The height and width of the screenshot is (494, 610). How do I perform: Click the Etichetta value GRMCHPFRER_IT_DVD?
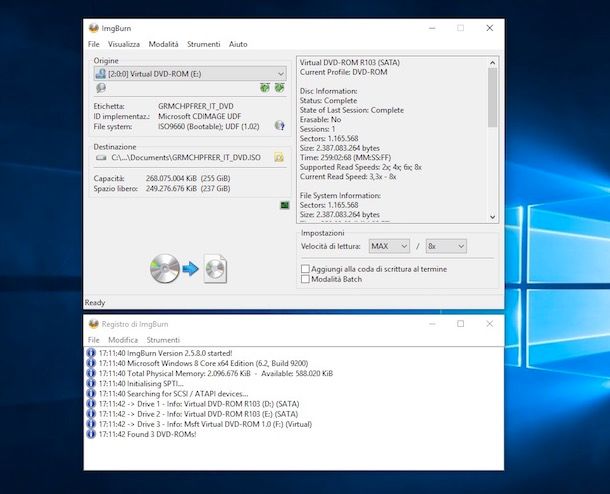click(x=196, y=106)
